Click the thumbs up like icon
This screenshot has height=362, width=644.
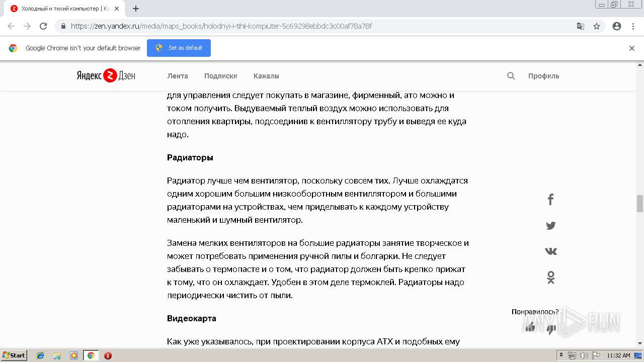[x=530, y=327]
